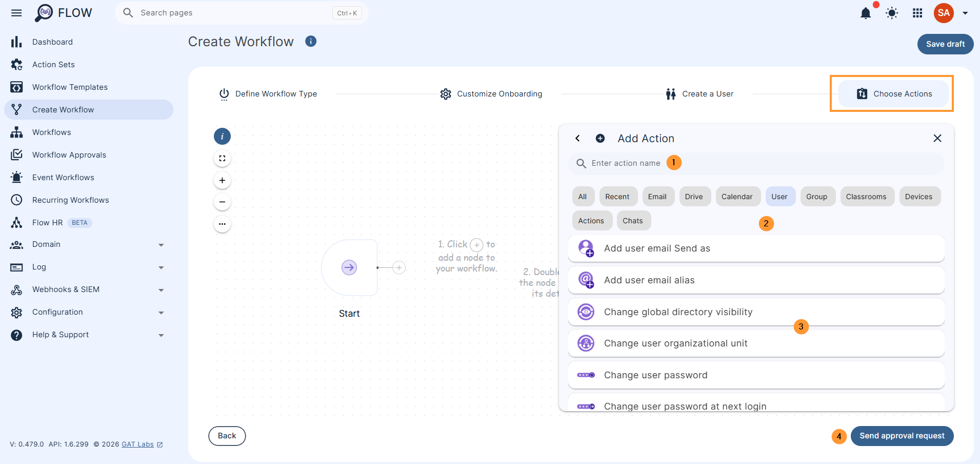Screen dimensions: 980x464
Task: Go to Customize Onboarding step
Action: click(491, 94)
